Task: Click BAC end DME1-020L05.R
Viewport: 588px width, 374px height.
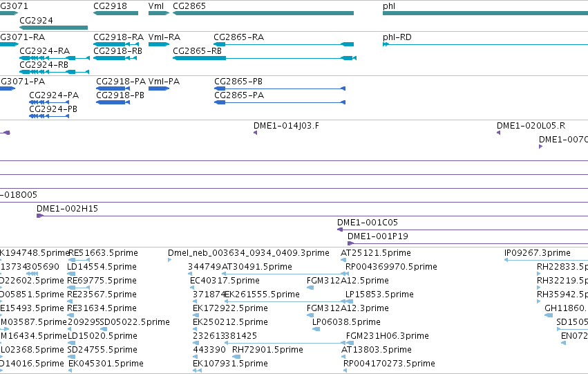Action: pos(499,133)
